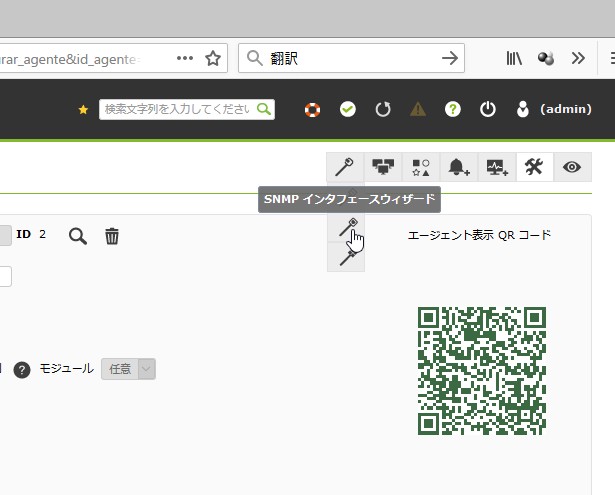Image resolution: width=615 pixels, height=495 pixels.
Task: Click the agent QR code image
Action: [x=482, y=371]
